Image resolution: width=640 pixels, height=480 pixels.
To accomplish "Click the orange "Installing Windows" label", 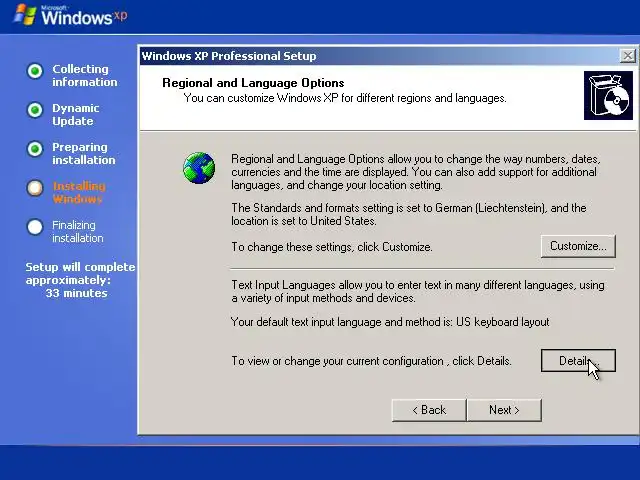I will click(79, 193).
